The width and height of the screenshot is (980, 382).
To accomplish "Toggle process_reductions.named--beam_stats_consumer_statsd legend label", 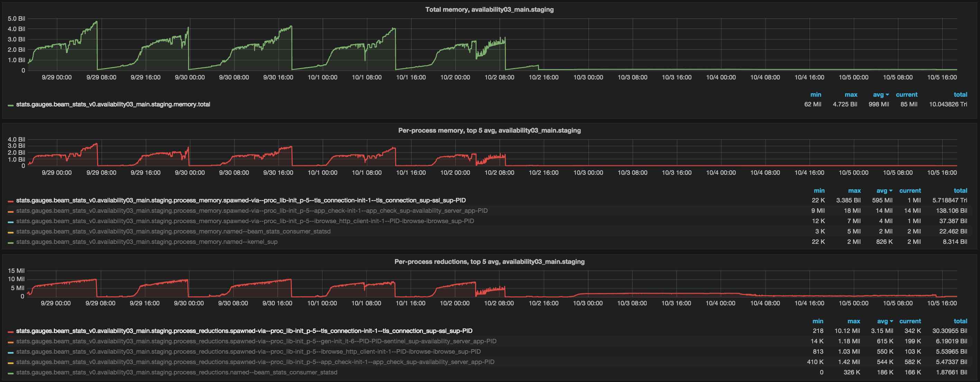I will click(176, 372).
